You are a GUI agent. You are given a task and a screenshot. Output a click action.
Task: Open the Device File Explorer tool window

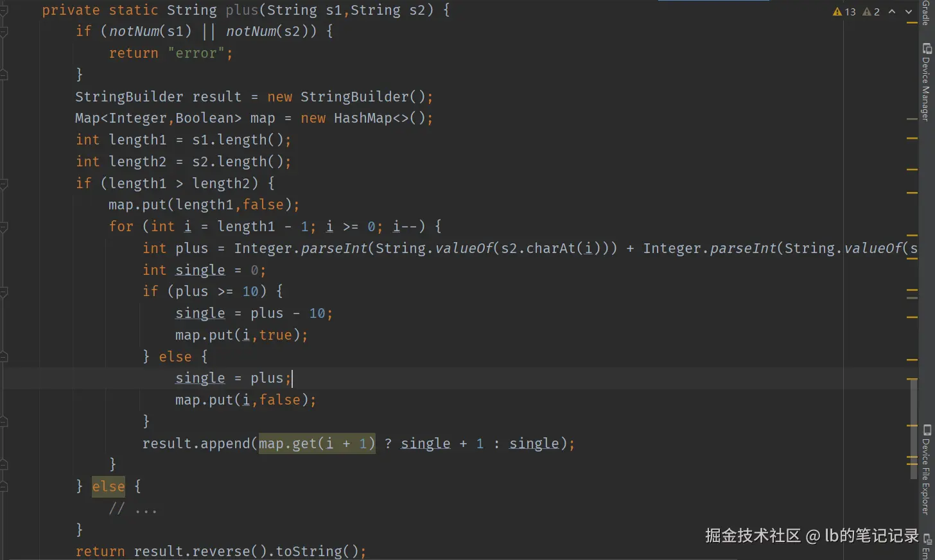tap(926, 469)
